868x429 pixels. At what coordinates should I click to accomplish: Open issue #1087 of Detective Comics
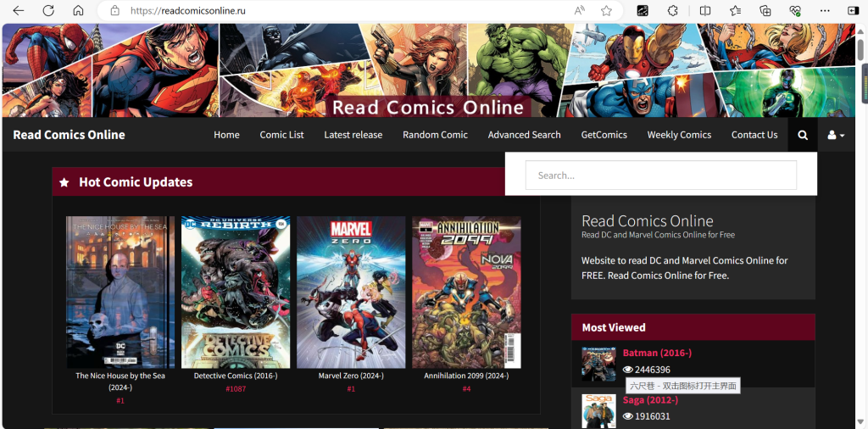coord(236,389)
